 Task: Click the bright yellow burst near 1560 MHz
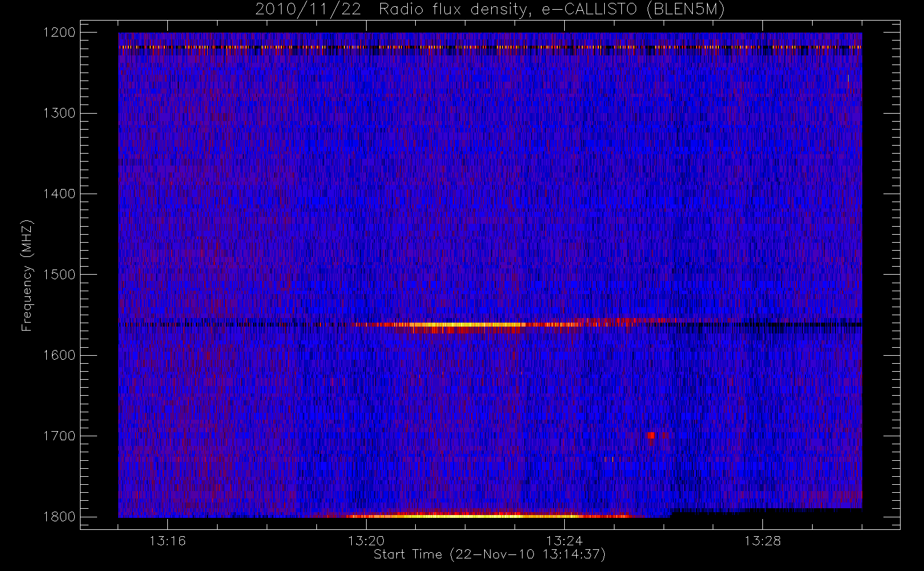point(468,325)
